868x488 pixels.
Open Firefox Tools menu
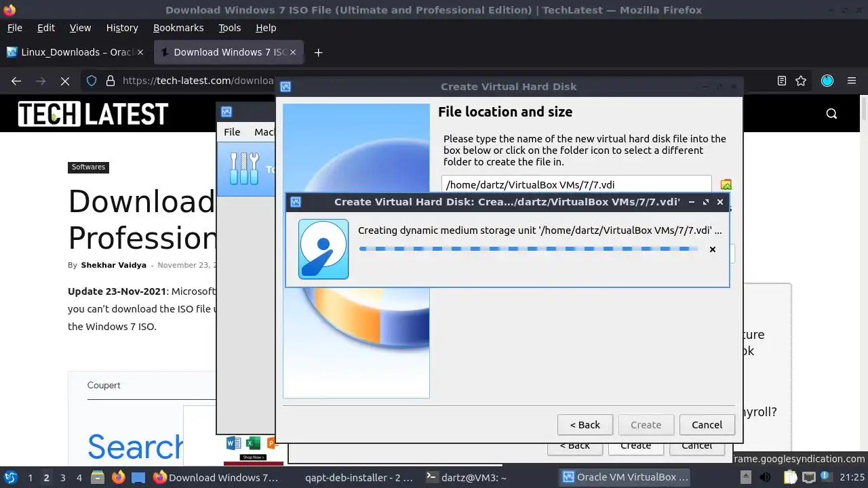click(229, 28)
